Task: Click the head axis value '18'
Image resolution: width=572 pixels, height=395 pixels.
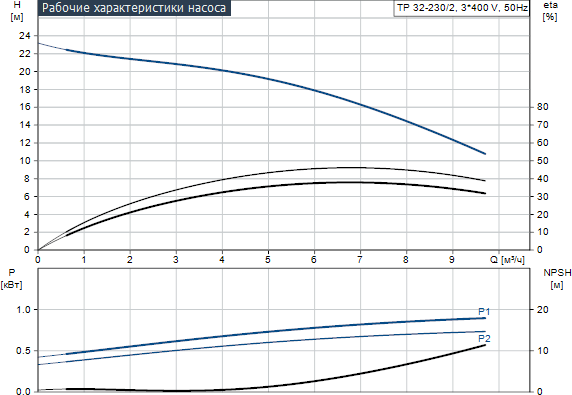Action: pos(25,89)
